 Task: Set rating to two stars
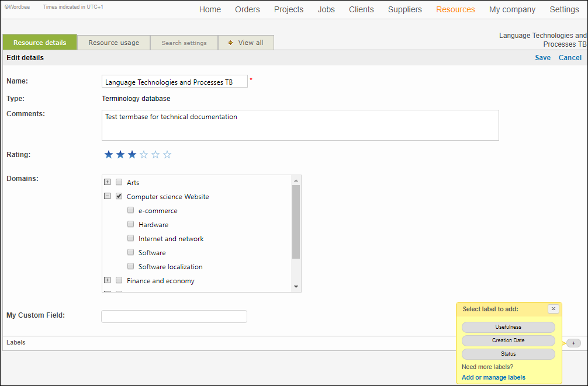click(120, 155)
